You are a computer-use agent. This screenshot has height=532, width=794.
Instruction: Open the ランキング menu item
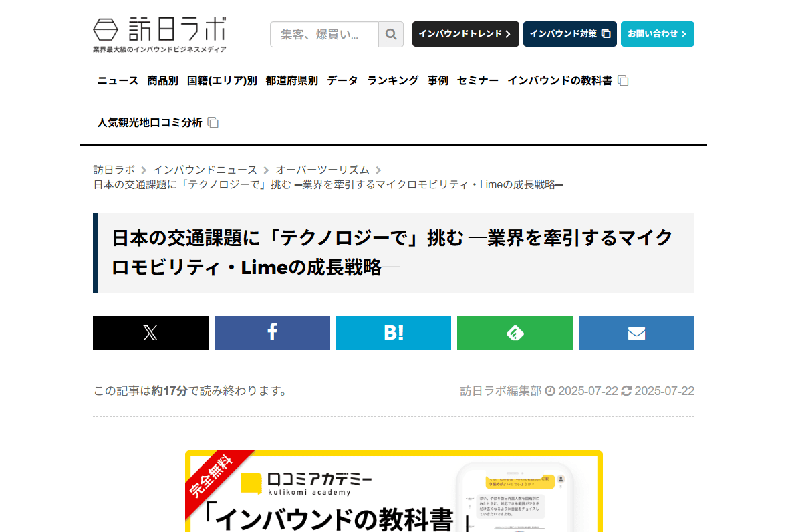coord(392,80)
